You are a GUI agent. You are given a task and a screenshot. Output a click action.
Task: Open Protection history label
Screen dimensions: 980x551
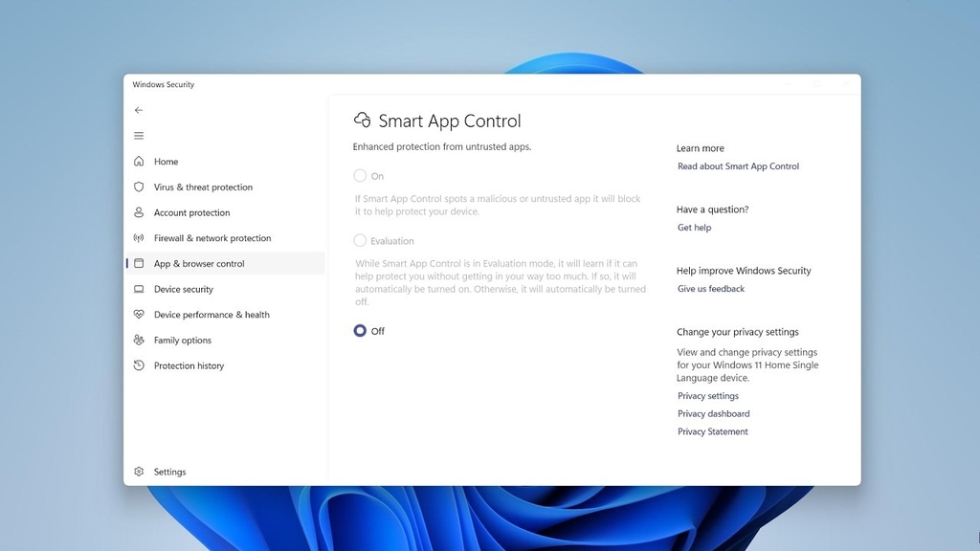click(x=189, y=365)
